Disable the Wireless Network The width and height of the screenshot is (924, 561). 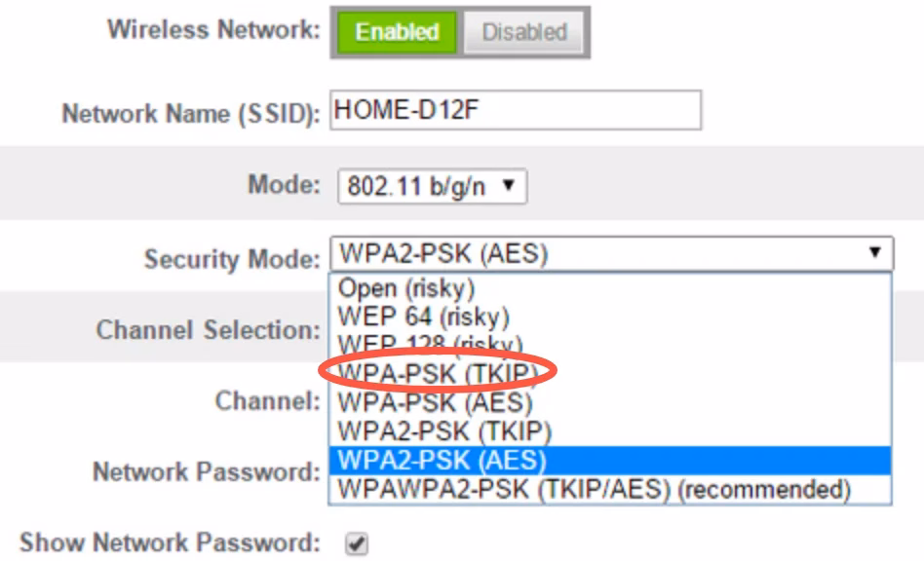[x=523, y=31]
